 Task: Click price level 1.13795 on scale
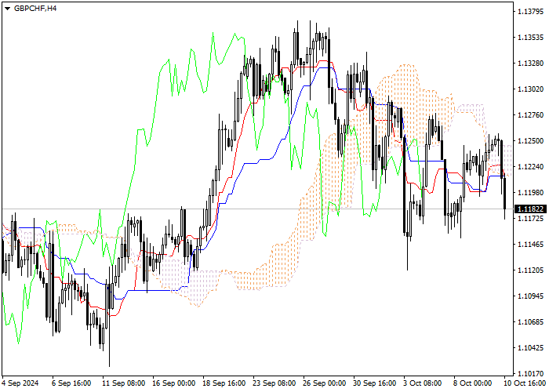tap(530, 12)
